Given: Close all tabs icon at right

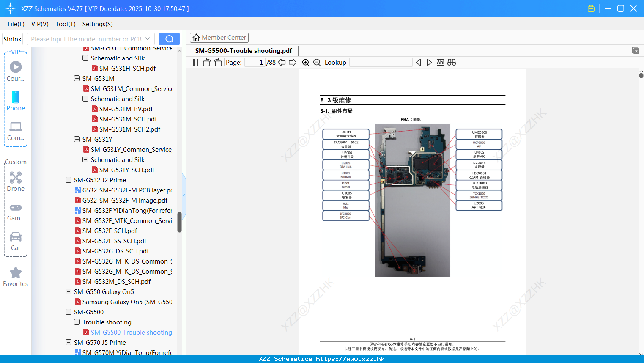Looking at the screenshot, I should (x=636, y=50).
